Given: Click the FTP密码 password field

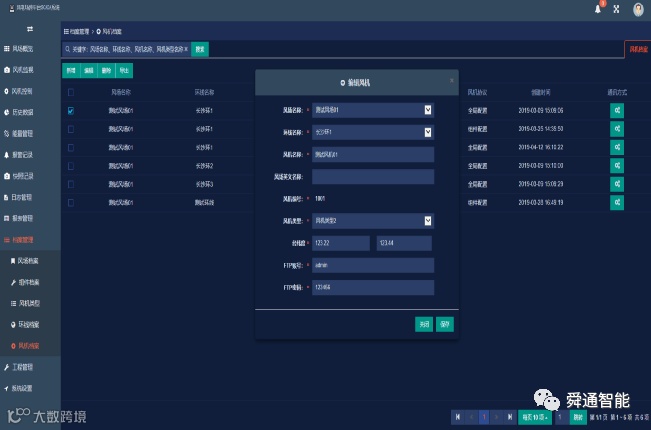Looking at the screenshot, I should (x=373, y=287).
